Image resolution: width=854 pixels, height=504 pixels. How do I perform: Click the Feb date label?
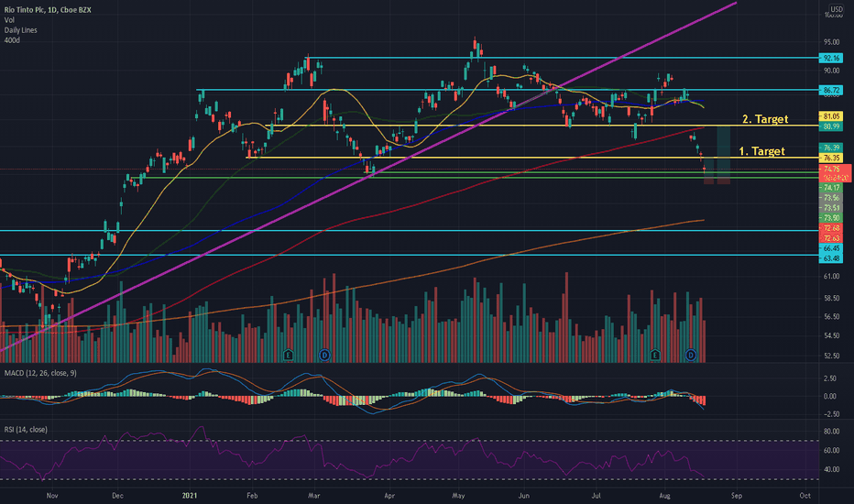tap(252, 496)
